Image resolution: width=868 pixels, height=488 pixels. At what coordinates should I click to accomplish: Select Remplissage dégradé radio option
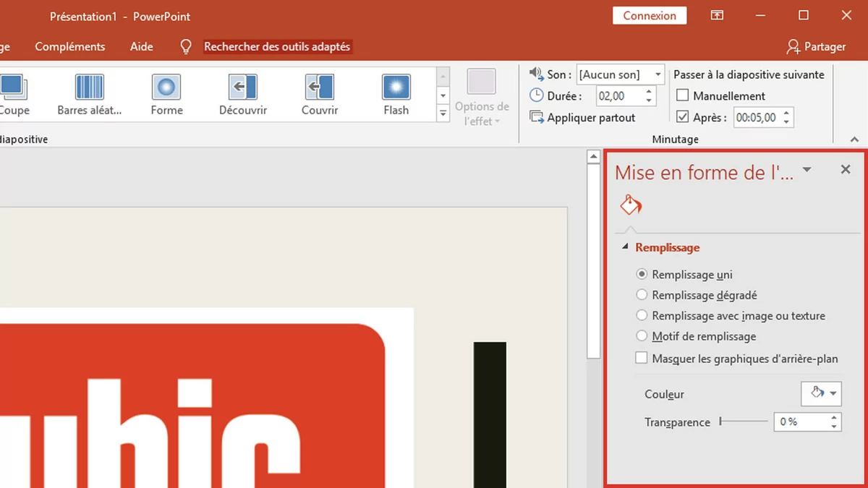(642, 295)
